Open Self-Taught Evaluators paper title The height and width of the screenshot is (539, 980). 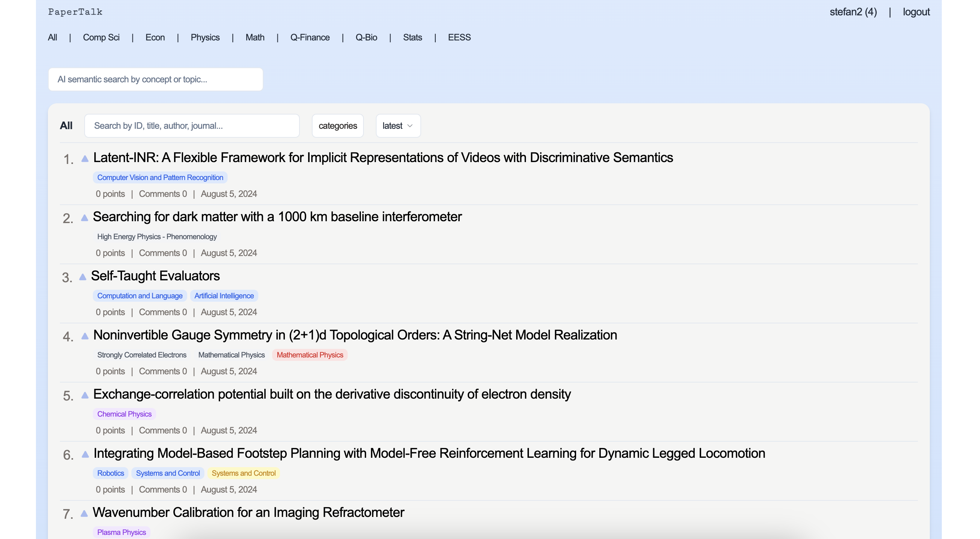click(155, 276)
